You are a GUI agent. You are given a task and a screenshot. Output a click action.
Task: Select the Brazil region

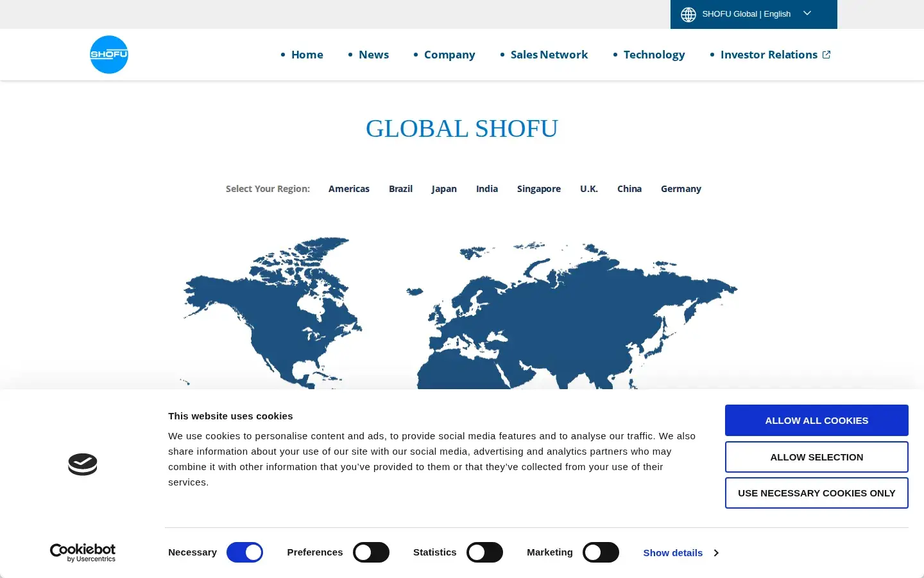tap(400, 189)
